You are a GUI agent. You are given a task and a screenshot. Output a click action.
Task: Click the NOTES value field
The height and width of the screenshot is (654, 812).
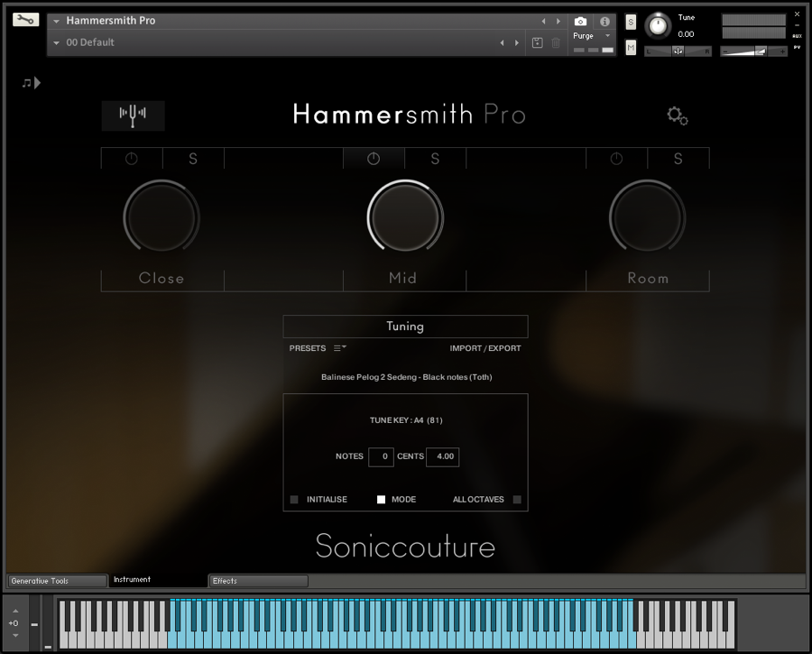point(381,456)
